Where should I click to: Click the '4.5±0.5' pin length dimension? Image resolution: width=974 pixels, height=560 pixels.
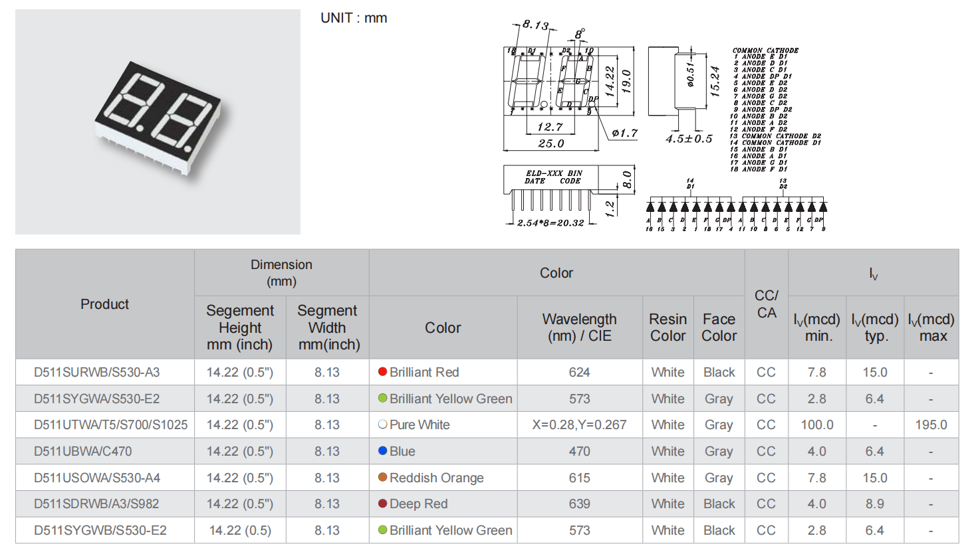689,139
